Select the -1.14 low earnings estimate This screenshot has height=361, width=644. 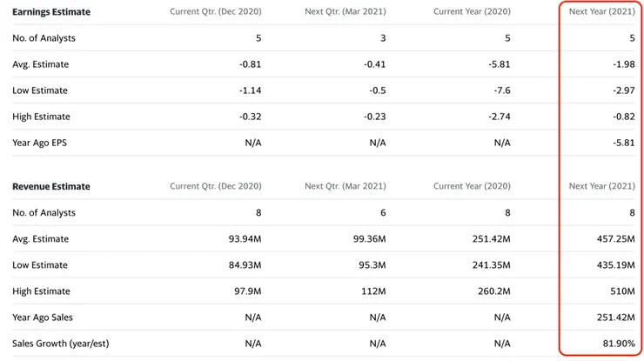coord(250,90)
